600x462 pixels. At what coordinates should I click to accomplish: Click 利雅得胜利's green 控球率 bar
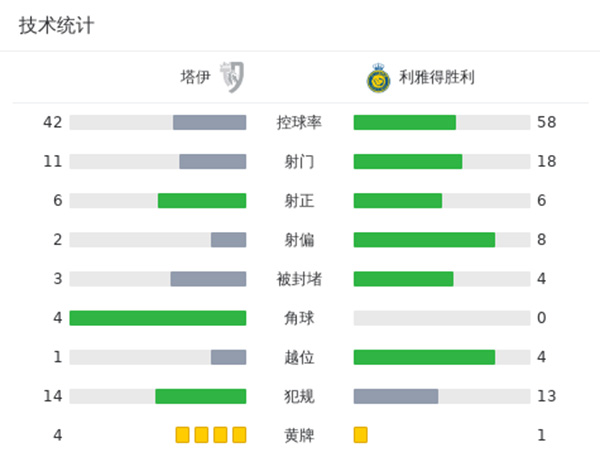(405, 123)
